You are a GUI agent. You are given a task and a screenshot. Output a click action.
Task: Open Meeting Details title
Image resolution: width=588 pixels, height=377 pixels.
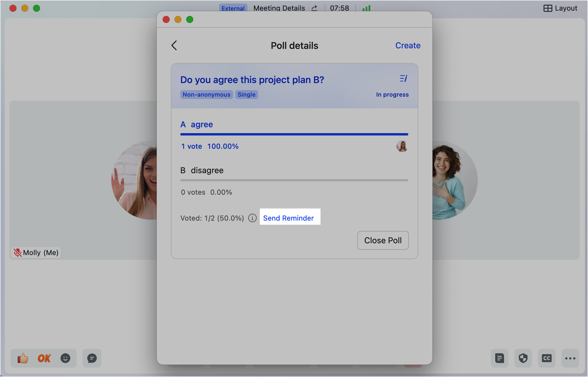point(279,8)
